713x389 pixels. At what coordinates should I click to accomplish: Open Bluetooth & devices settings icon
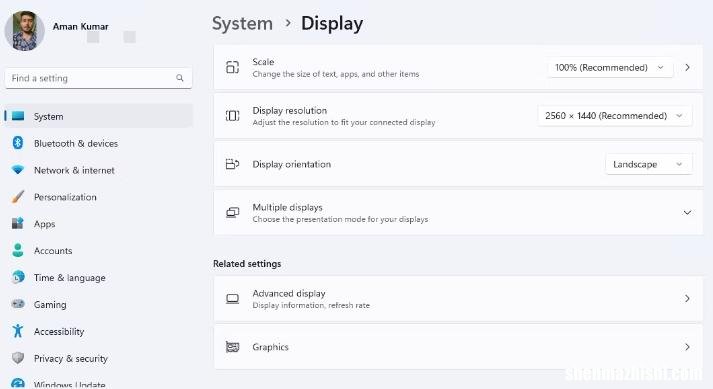click(18, 143)
